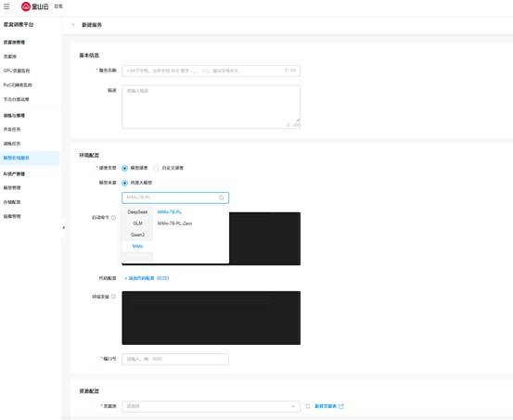
Task: Go back using arrow beside 新建服务
Action: click(73, 25)
